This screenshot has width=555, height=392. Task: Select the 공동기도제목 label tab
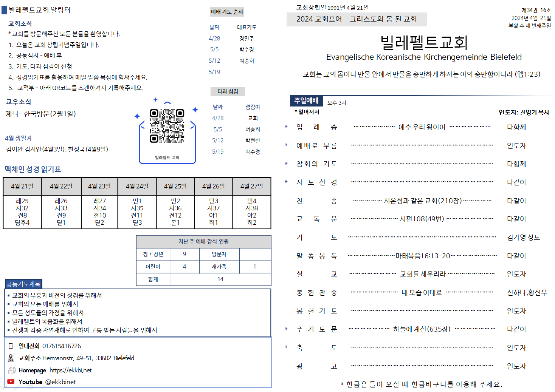tap(23, 284)
